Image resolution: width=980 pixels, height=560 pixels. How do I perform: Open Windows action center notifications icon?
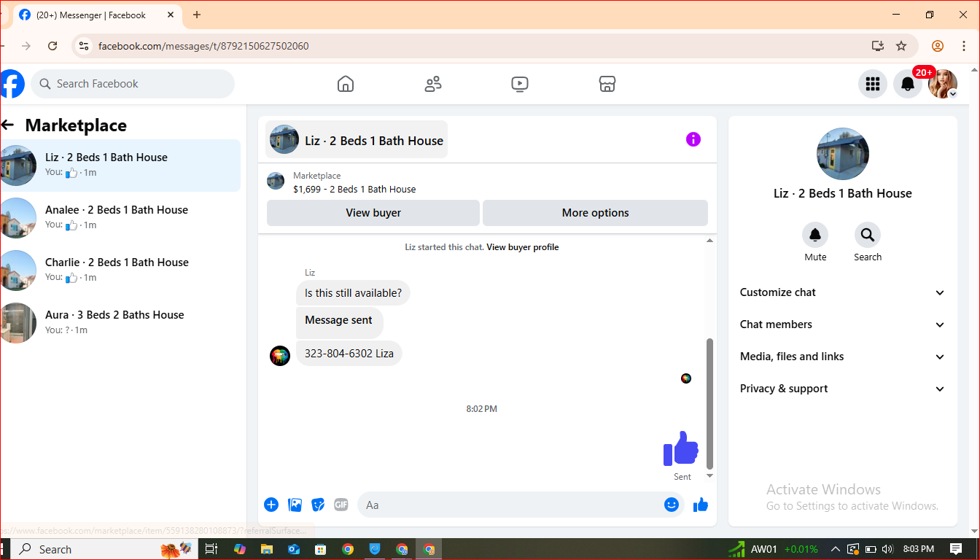pyautogui.click(x=956, y=549)
